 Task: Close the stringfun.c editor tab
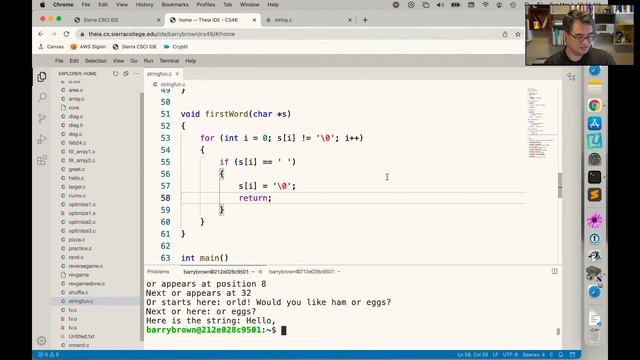[177, 74]
